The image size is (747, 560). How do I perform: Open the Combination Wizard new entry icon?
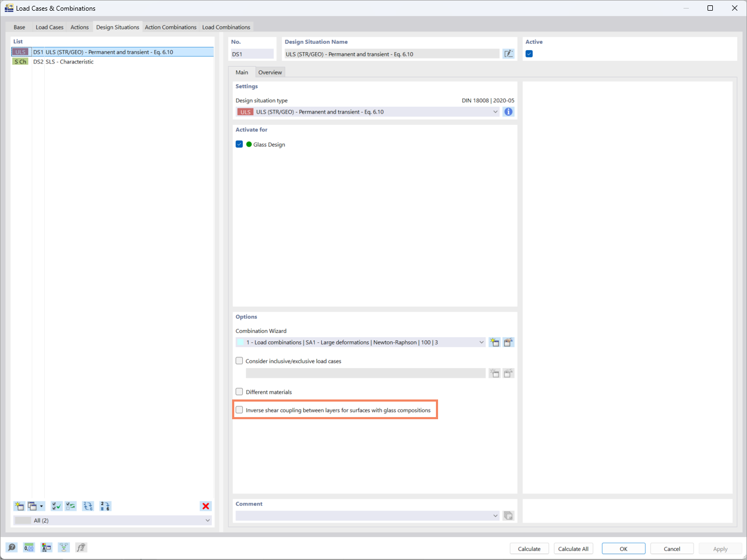tap(494, 342)
